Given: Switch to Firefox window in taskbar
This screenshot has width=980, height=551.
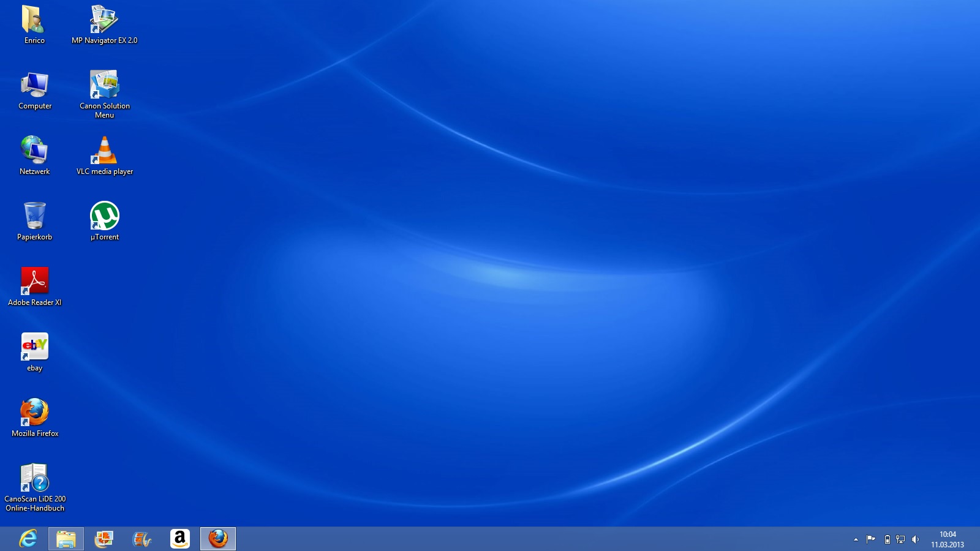Looking at the screenshot, I should 218,539.
